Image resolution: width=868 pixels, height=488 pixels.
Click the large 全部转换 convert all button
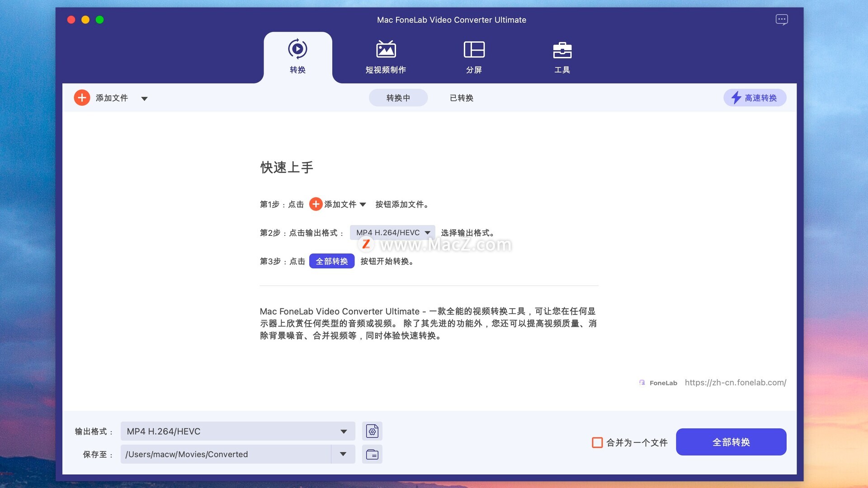pyautogui.click(x=731, y=442)
